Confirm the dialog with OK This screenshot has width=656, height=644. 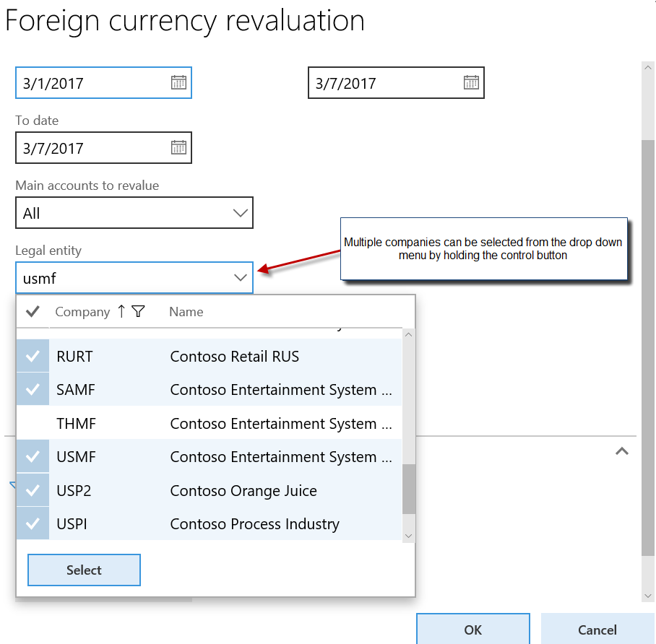(473, 630)
